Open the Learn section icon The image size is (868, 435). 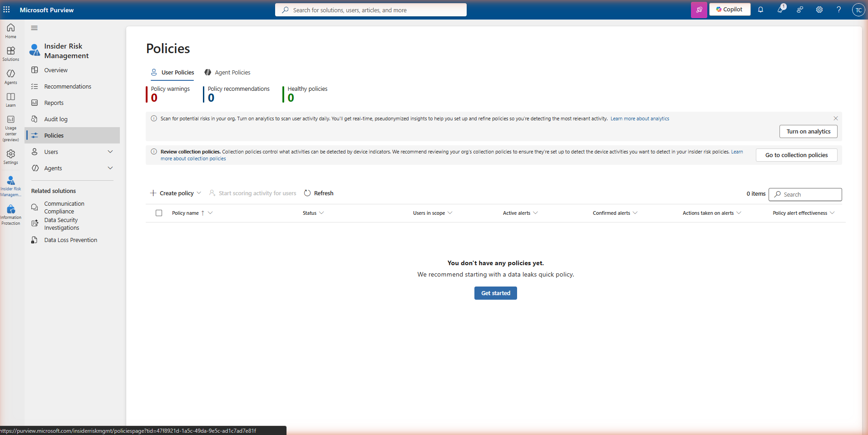(10, 99)
